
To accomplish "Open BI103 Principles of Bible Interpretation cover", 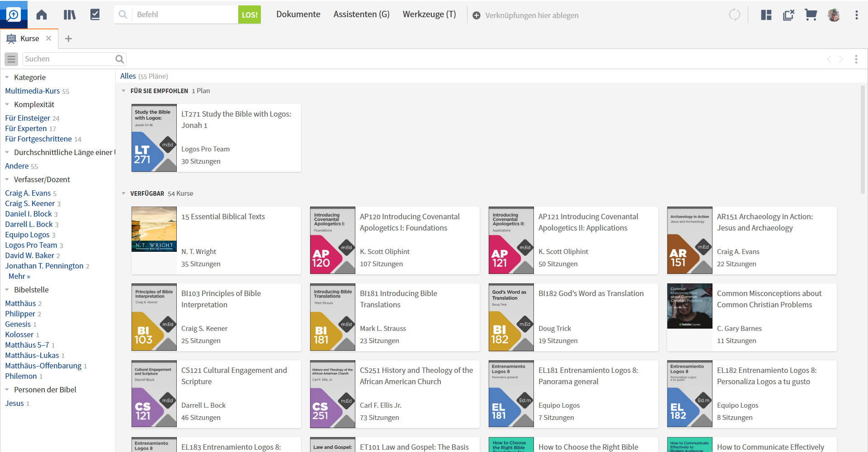I will pyautogui.click(x=154, y=317).
